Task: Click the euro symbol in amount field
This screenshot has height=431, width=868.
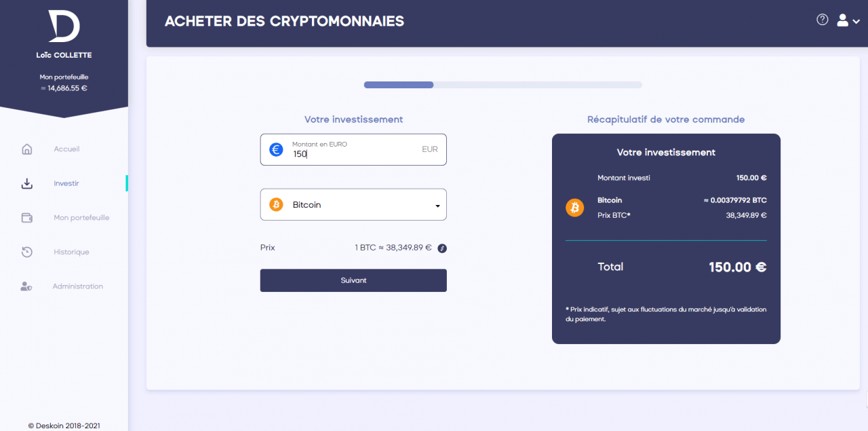Action: click(276, 149)
